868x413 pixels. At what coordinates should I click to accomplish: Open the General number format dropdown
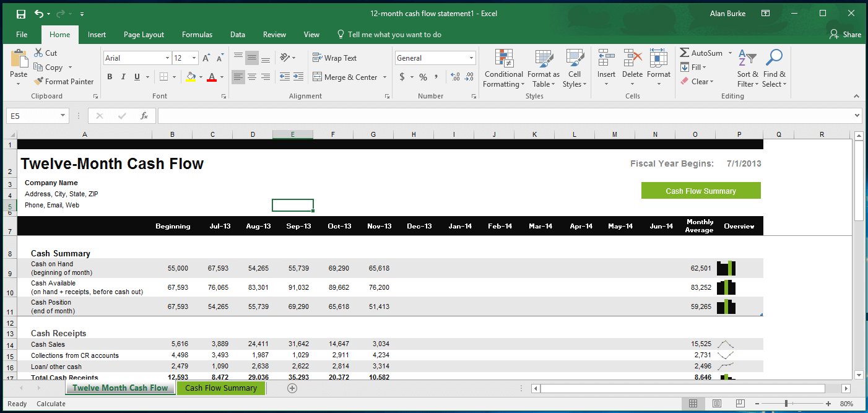tap(471, 58)
